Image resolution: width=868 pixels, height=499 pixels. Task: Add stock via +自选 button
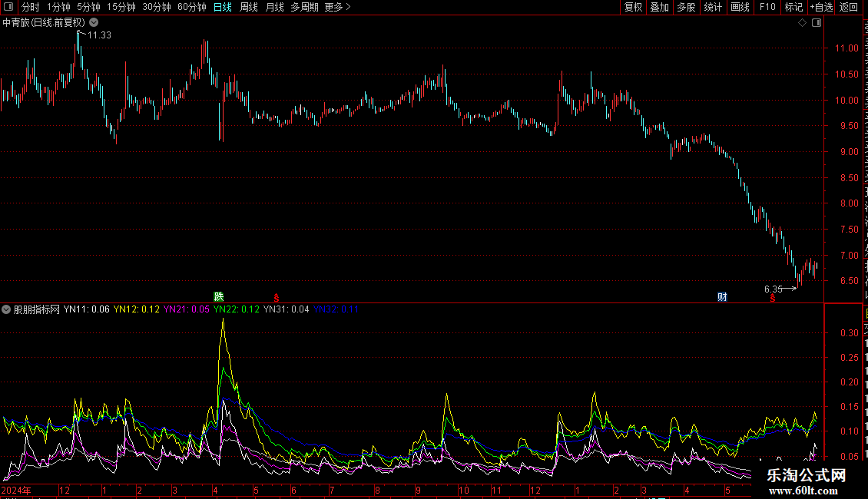tap(821, 7)
